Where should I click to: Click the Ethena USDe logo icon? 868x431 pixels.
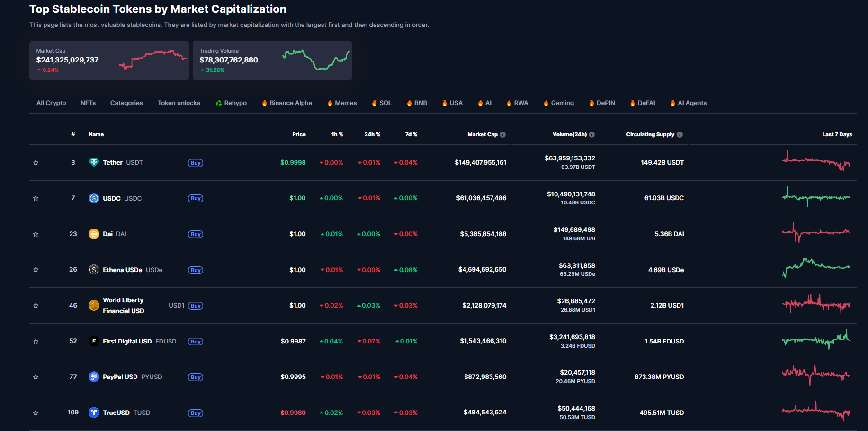click(x=94, y=270)
